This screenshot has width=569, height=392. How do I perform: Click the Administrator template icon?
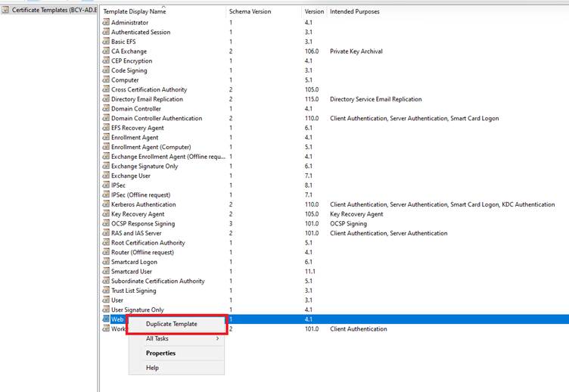pos(106,22)
